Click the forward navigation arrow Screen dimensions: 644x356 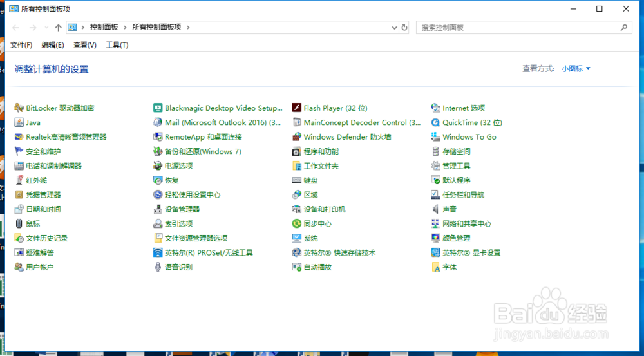[x=32, y=28]
